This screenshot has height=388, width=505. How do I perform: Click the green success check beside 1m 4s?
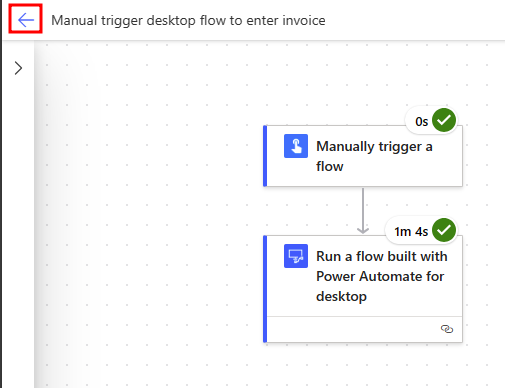[444, 230]
